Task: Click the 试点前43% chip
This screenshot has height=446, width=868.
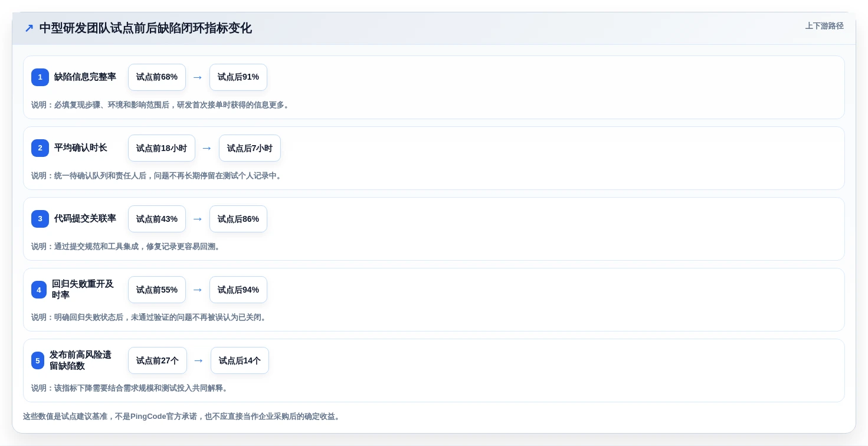Action: [157, 219]
